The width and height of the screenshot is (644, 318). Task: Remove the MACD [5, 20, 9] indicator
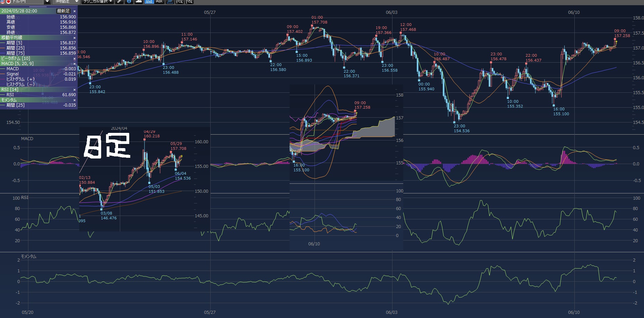[74, 64]
